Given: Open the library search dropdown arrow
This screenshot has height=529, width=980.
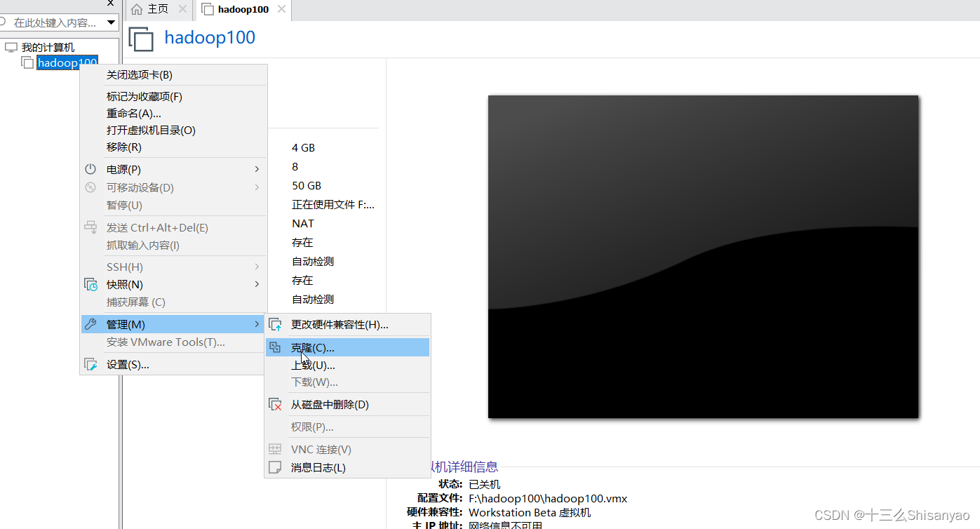Looking at the screenshot, I should coord(112,22).
